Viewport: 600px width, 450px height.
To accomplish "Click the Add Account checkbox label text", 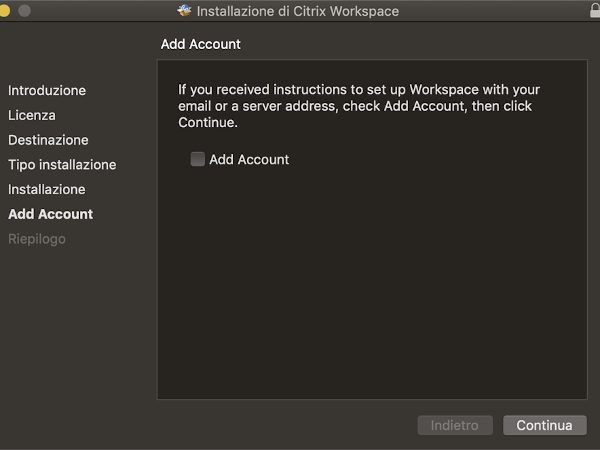I will click(x=249, y=160).
